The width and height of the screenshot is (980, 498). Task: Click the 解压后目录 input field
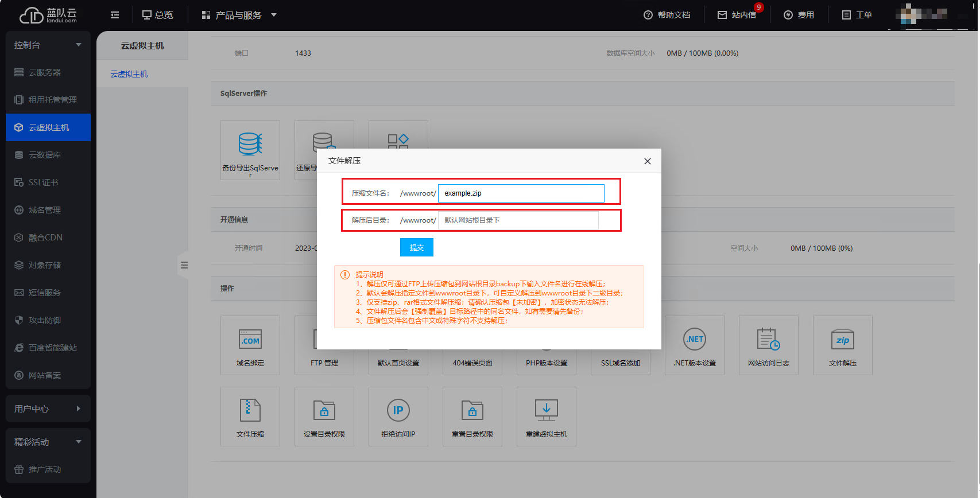pyautogui.click(x=518, y=220)
